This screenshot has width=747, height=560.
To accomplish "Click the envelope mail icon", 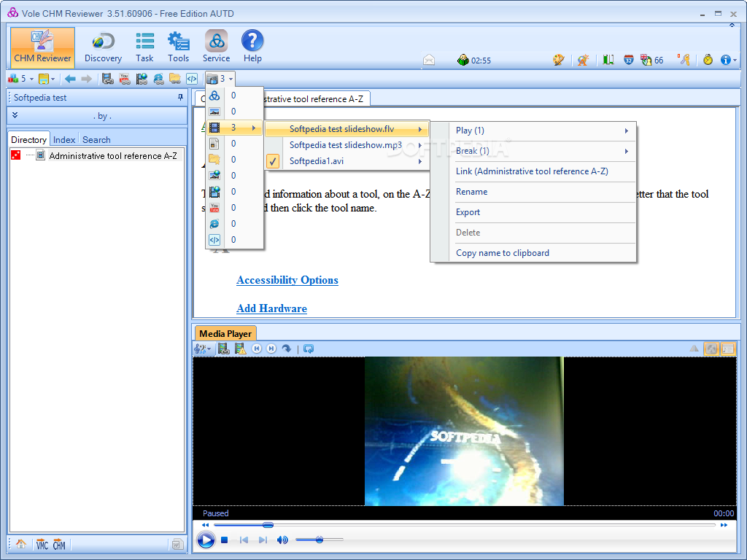I will coord(429,60).
